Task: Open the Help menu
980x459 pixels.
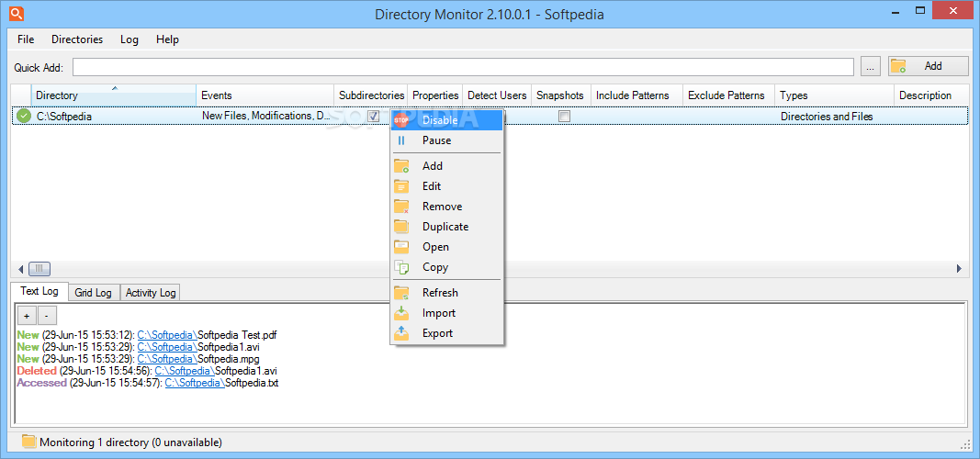Action: point(167,39)
